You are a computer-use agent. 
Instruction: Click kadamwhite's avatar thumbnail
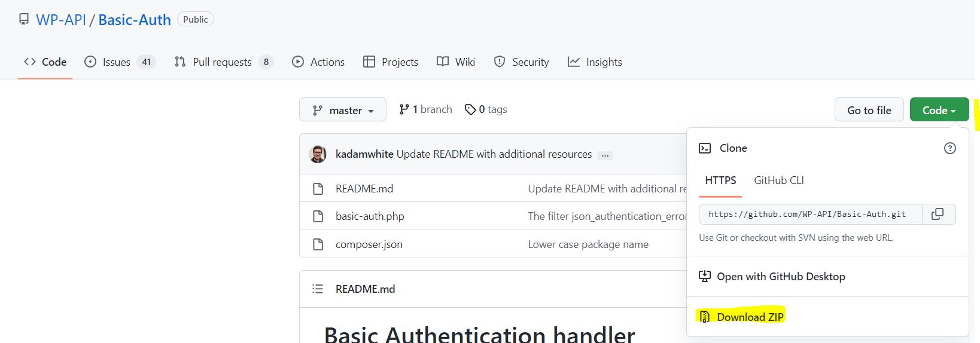tap(318, 154)
